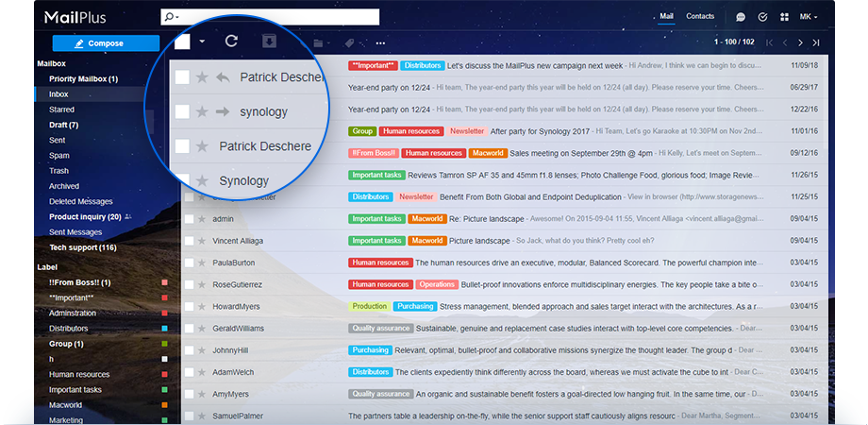Tick the HowardMyers email checkbox
The width and height of the screenshot is (868, 425).
pyautogui.click(x=190, y=306)
